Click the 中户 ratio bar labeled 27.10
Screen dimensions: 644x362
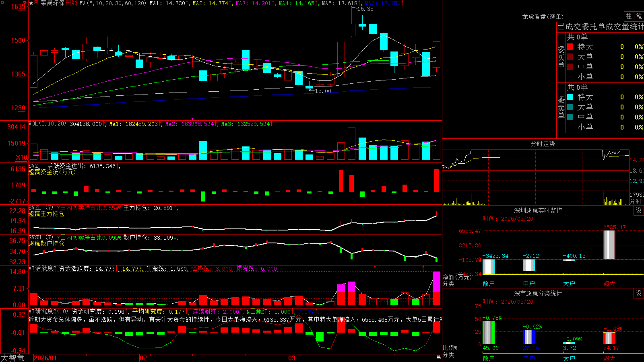coord(529,337)
